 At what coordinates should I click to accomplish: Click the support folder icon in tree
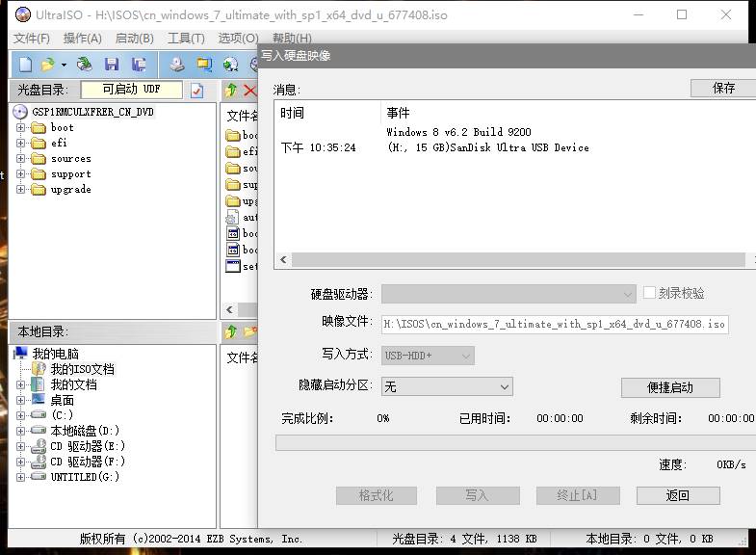point(39,174)
